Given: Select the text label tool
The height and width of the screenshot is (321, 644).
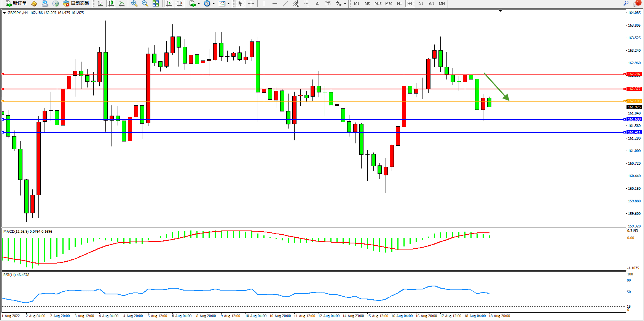Looking at the screenshot, I should 317,3.
